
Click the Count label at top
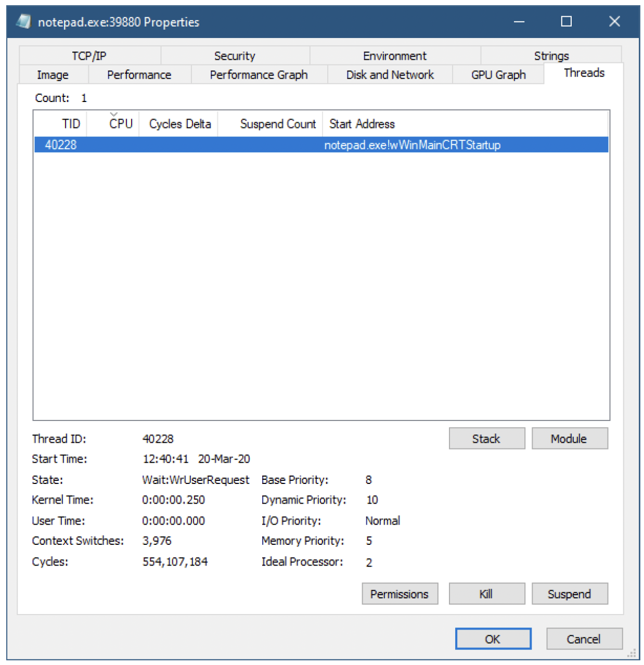pos(52,98)
